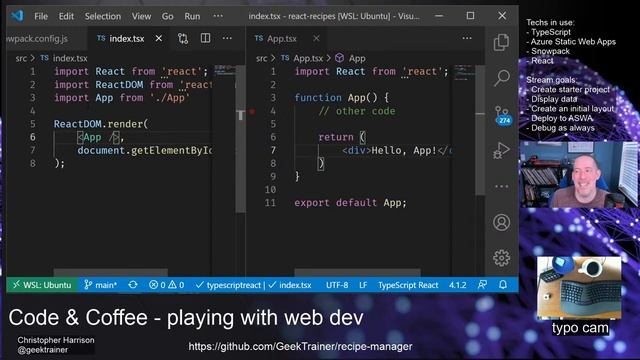Click the minimap of index.tsx editor
The width and height of the screenshot is (640, 360).
[x=224, y=70]
